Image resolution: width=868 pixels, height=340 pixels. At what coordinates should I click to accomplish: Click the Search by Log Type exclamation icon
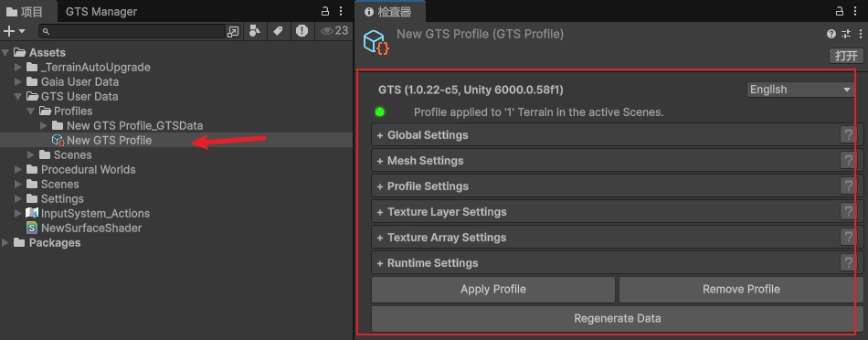pos(302,31)
